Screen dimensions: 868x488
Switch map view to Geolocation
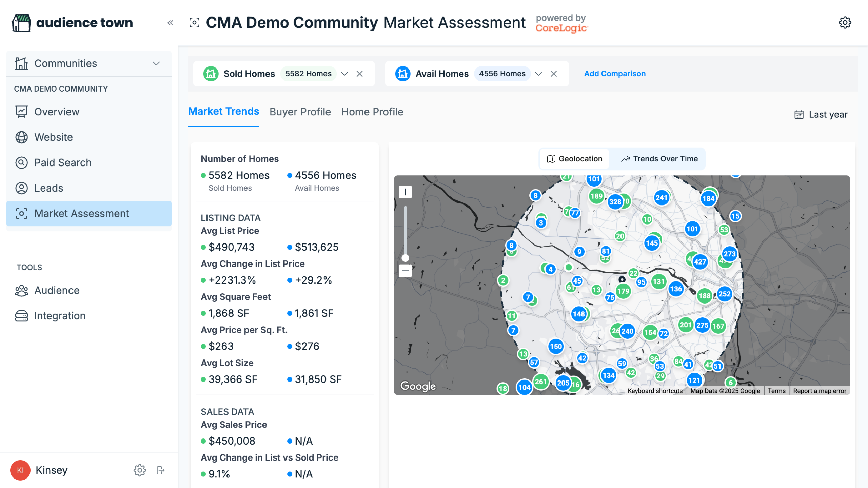click(x=574, y=159)
